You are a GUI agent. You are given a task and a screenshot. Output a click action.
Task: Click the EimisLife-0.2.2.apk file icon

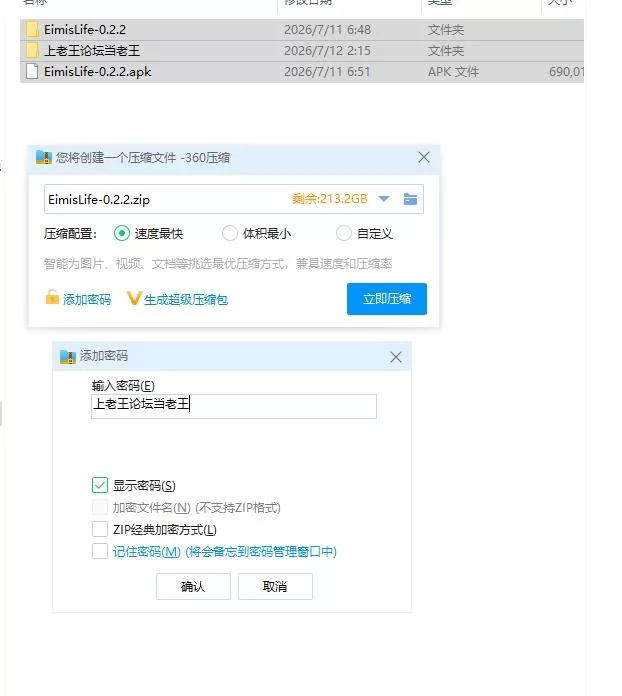[32, 71]
